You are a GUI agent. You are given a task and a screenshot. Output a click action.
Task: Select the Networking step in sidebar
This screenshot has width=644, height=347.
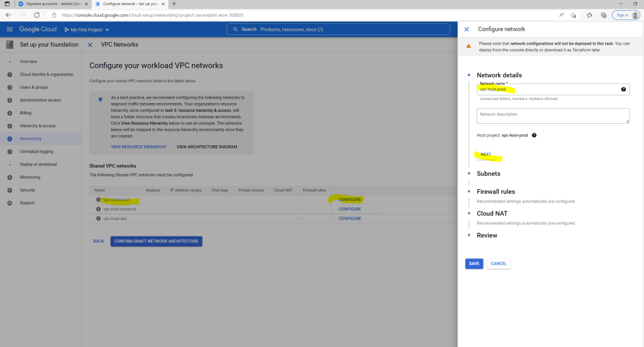[41, 139]
